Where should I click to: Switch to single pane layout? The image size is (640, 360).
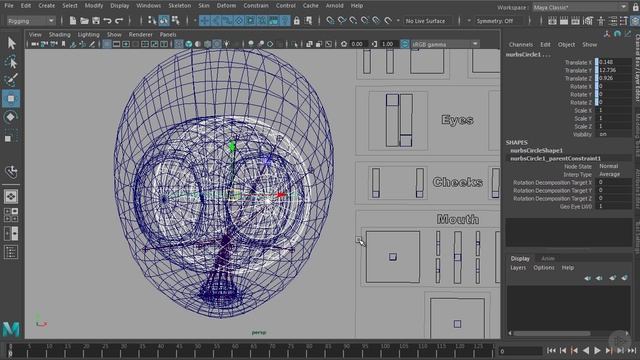[11, 197]
